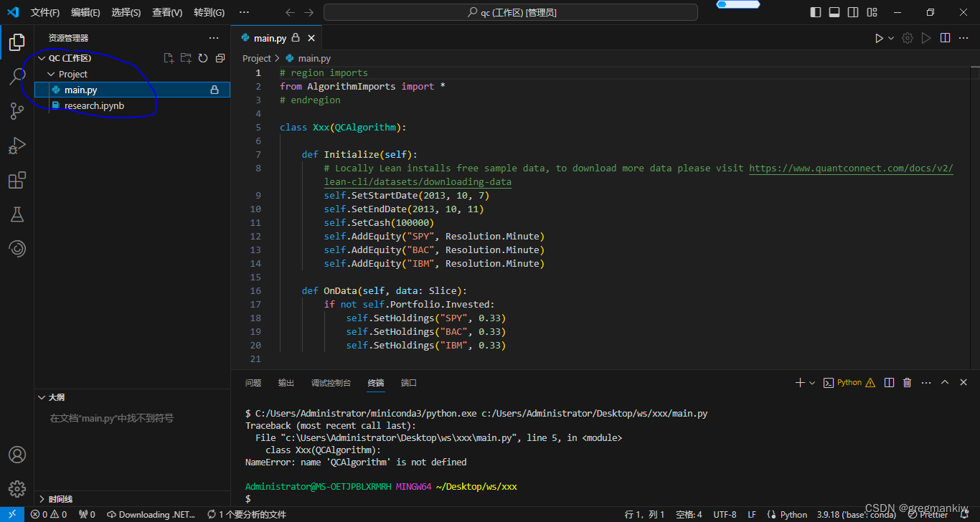Open the Source Control view
The height and width of the screenshot is (522, 980).
tap(17, 111)
